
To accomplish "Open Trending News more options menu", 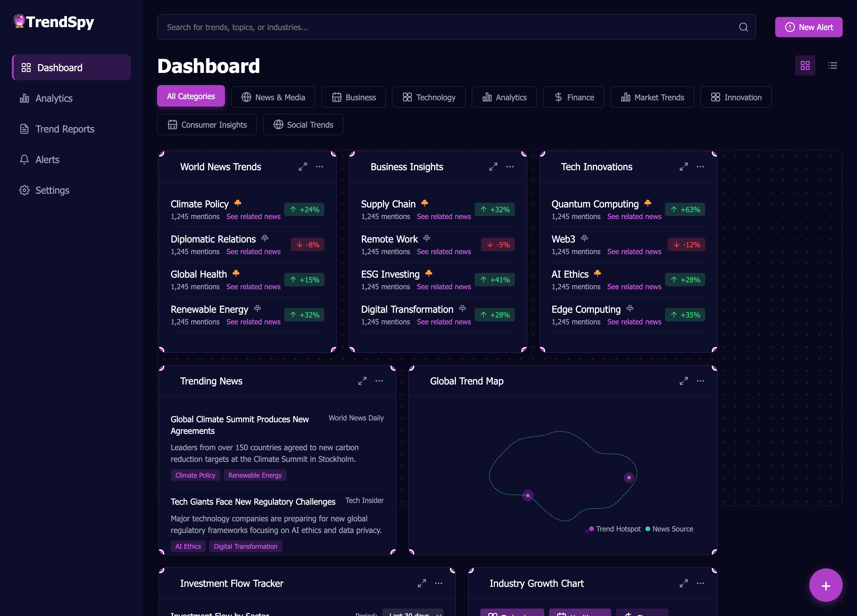I will (379, 381).
